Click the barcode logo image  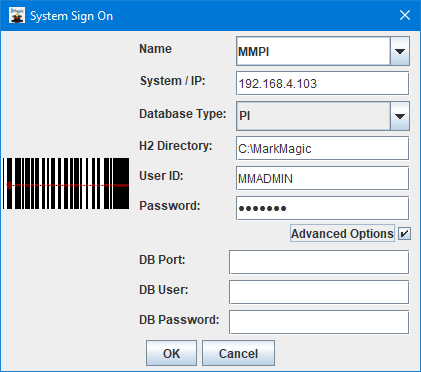point(66,184)
